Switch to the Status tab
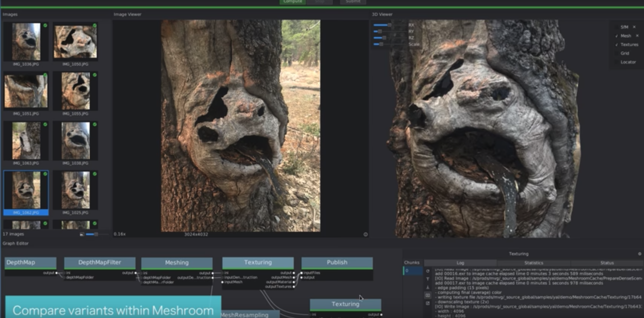This screenshot has width=644, height=318. (607, 263)
